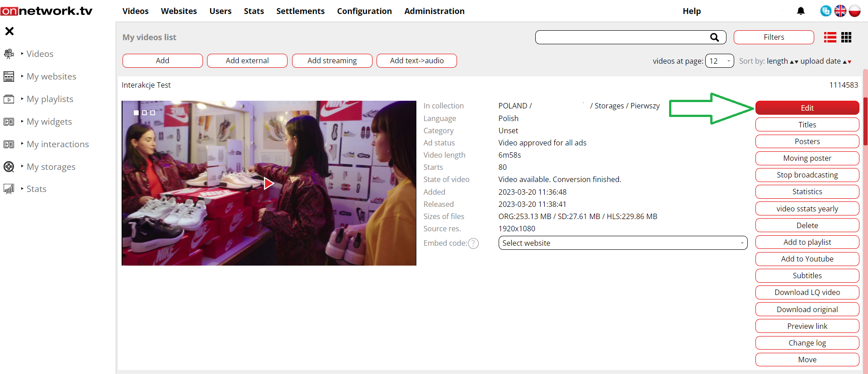Open the Users top menu

pos(220,11)
